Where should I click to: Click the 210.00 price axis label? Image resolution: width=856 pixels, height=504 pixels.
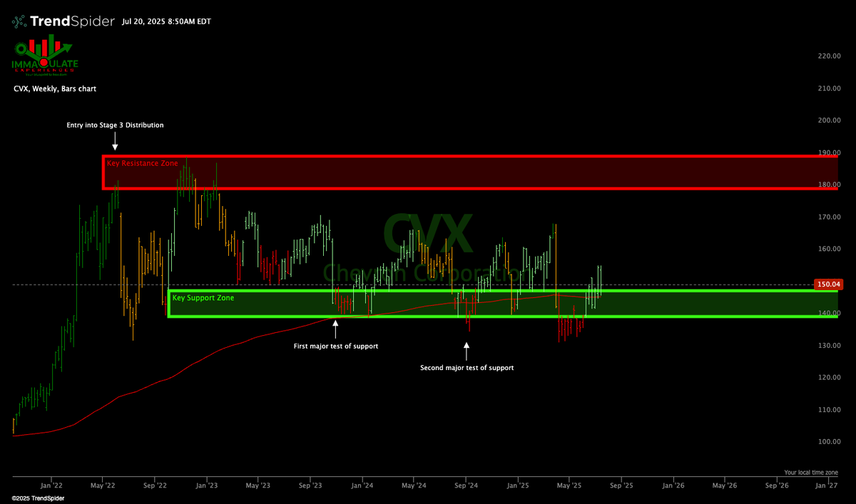point(830,88)
